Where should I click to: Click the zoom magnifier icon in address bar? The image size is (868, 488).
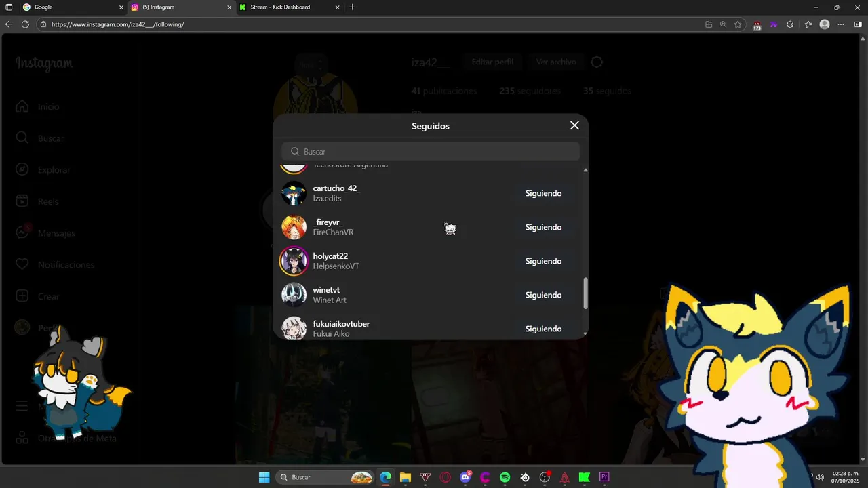coord(723,24)
